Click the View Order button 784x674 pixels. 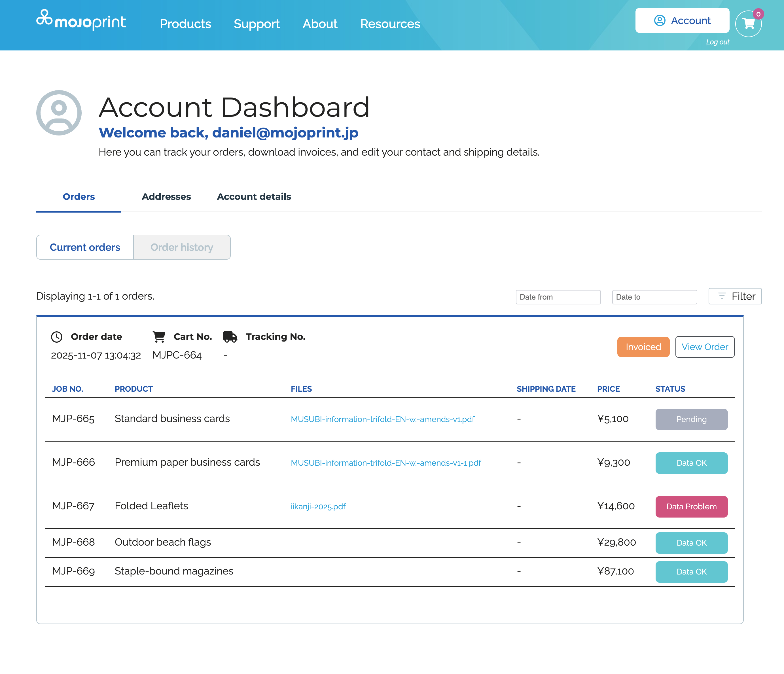coord(705,347)
